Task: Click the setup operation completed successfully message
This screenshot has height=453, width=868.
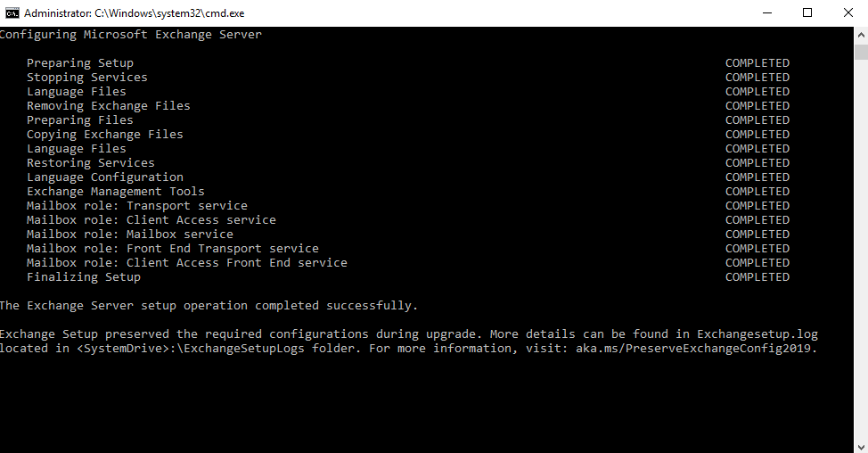Action: [x=209, y=306]
